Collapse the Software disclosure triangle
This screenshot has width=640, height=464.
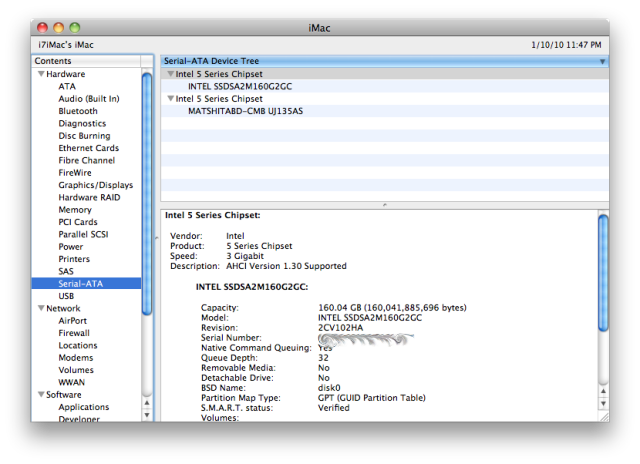click(x=41, y=395)
